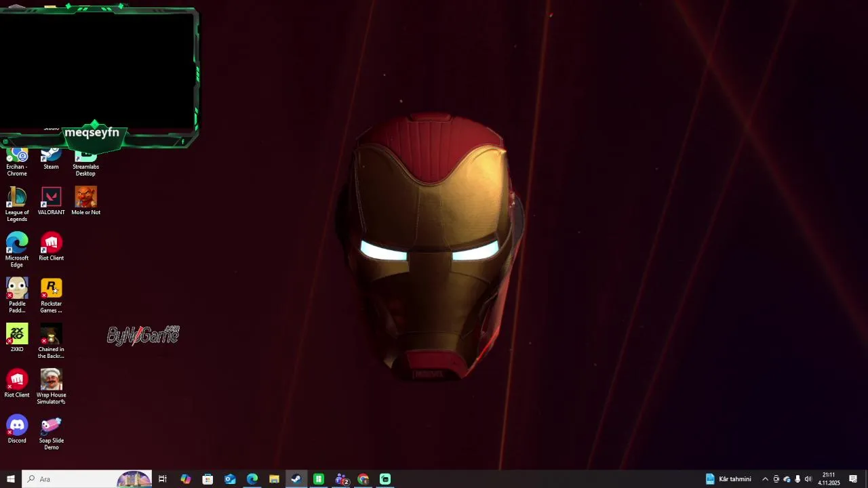868x488 pixels.
Task: Open Microsoft Edge from the taskbar
Action: point(252,479)
